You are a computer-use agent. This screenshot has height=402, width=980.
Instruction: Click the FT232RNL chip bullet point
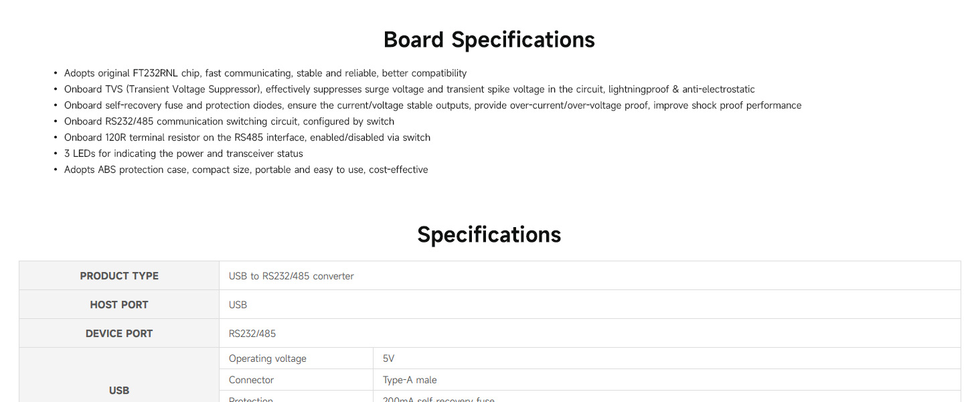point(265,73)
